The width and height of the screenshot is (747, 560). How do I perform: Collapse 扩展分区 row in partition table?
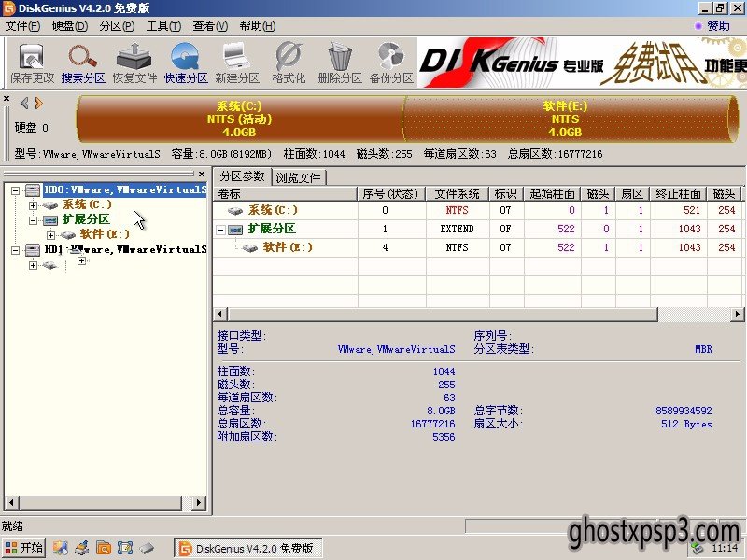click(220, 230)
